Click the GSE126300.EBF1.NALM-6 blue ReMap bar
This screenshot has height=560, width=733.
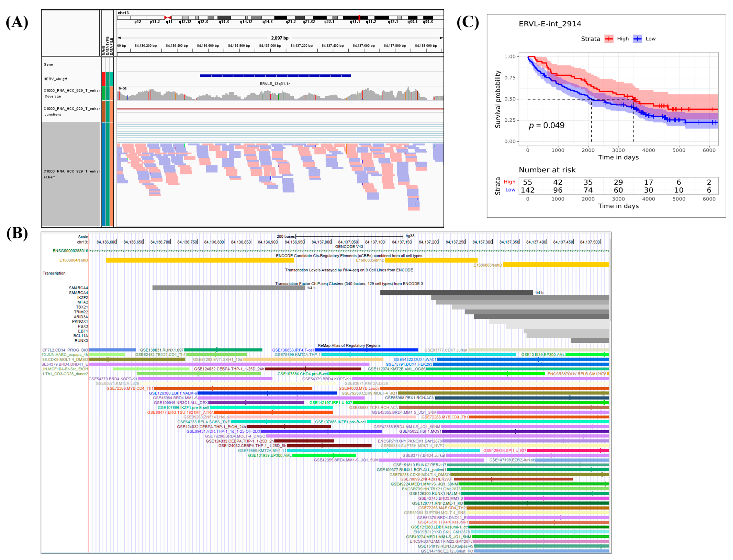pyautogui.click(x=267, y=393)
